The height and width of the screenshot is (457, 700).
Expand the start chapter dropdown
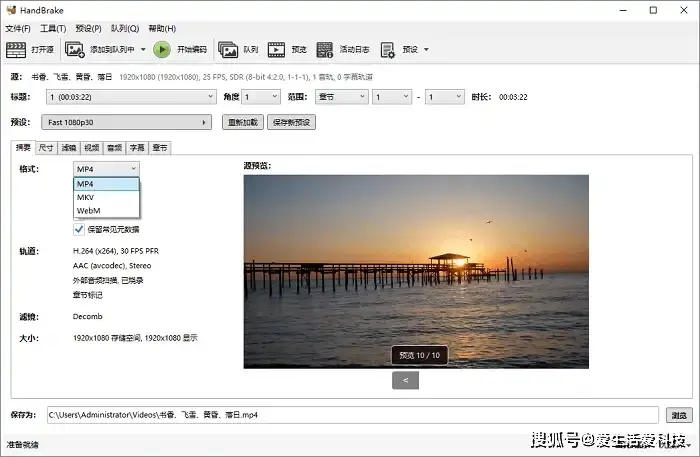point(392,97)
